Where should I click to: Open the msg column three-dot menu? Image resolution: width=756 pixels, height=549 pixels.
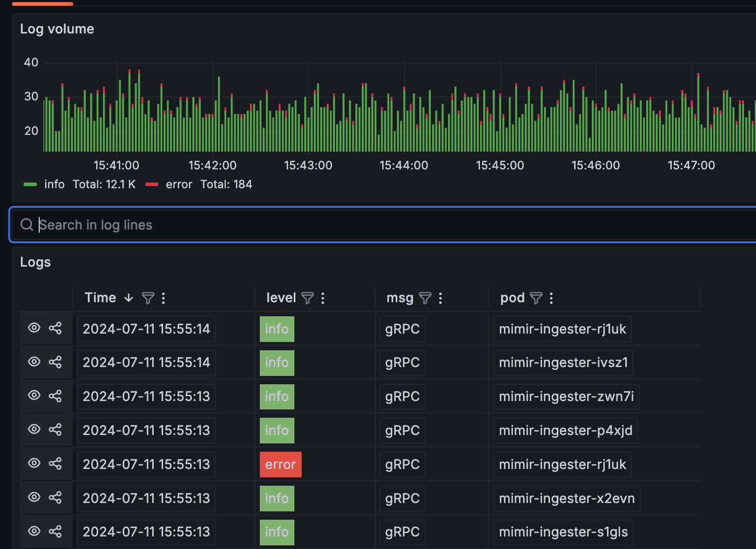(x=440, y=298)
